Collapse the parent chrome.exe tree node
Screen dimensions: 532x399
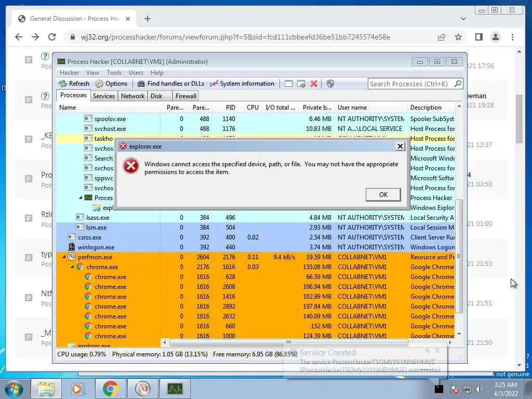click(72, 267)
